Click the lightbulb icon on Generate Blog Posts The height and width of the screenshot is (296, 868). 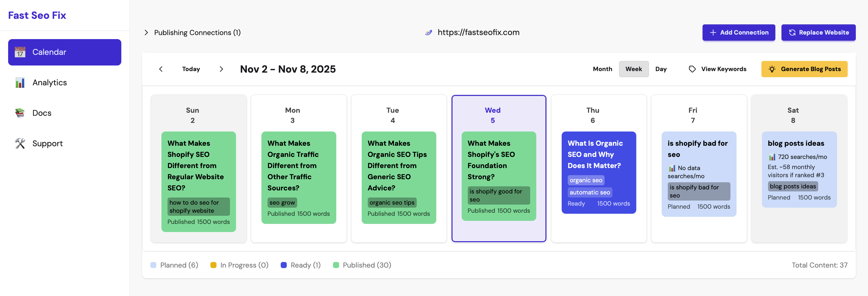pyautogui.click(x=772, y=69)
